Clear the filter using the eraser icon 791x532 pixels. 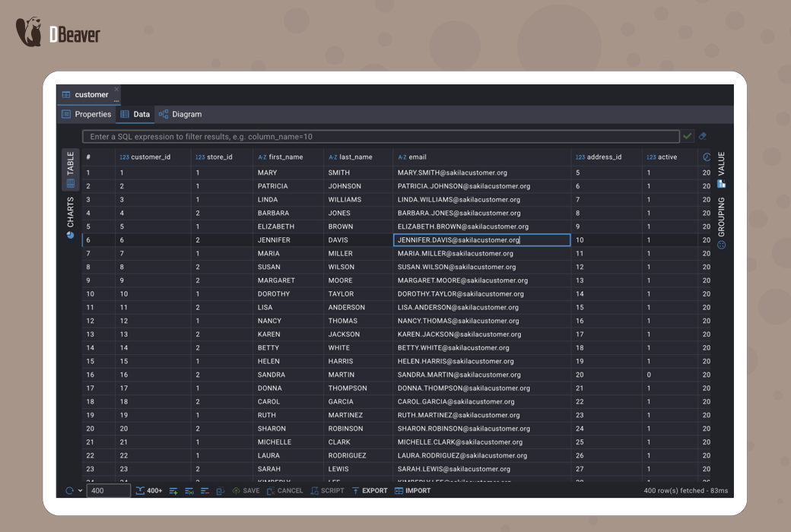703,136
